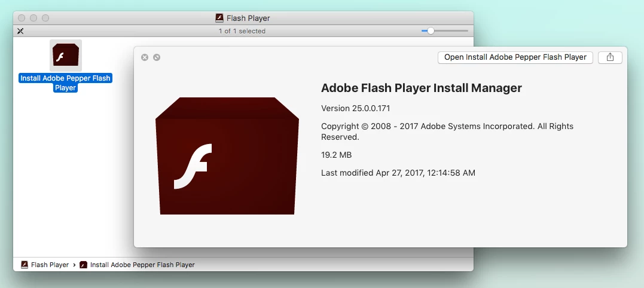
Task: Select the Install Adobe Pepper Flash Player icon
Action: [x=66, y=56]
